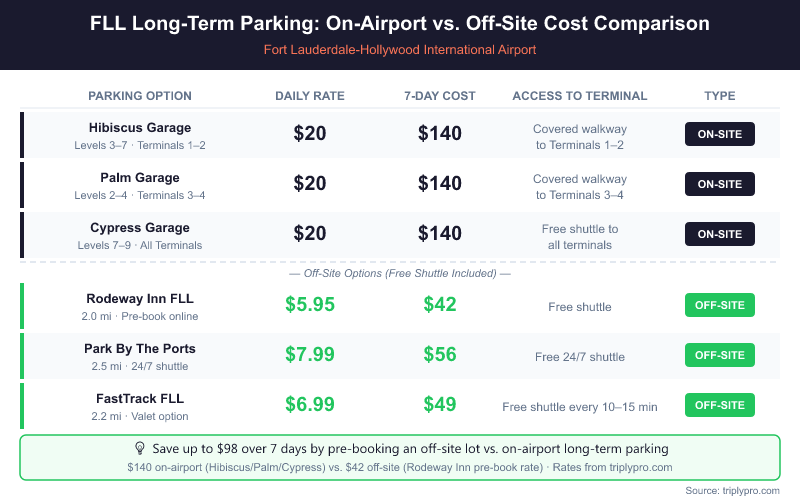
Task: Click the Hibiscus Garage ON-SITE badge
Action: coord(719,135)
